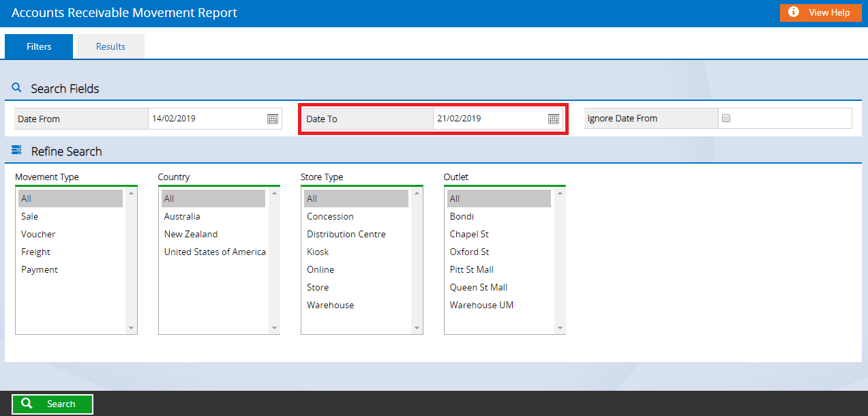The height and width of the screenshot is (416, 868).
Task: Select Bondi outlet
Action: pos(499,216)
